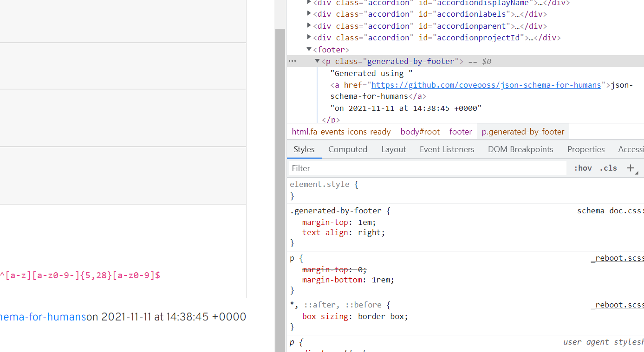Open the DOM Breakpoints tab

[x=520, y=149]
